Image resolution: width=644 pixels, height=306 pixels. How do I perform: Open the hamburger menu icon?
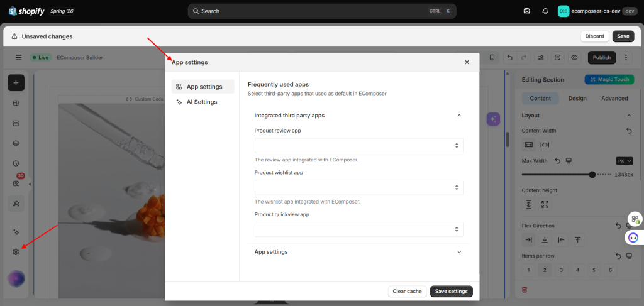[18, 58]
